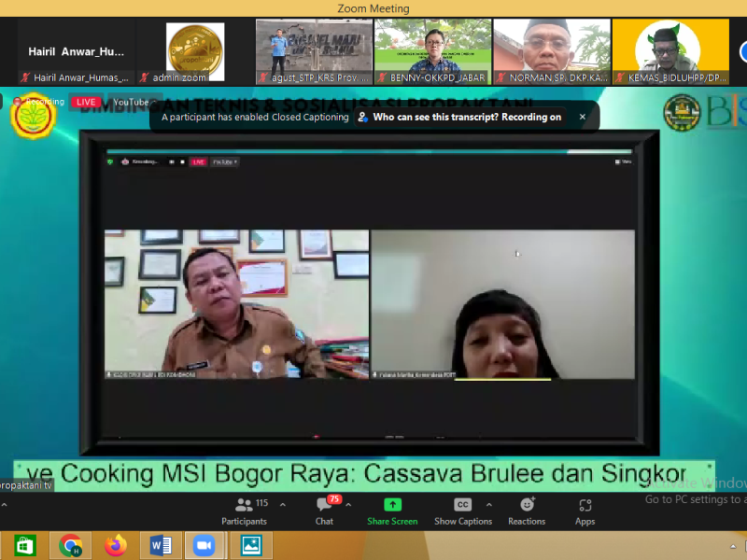
Task: Click the Recording indicator
Action: [x=39, y=102]
